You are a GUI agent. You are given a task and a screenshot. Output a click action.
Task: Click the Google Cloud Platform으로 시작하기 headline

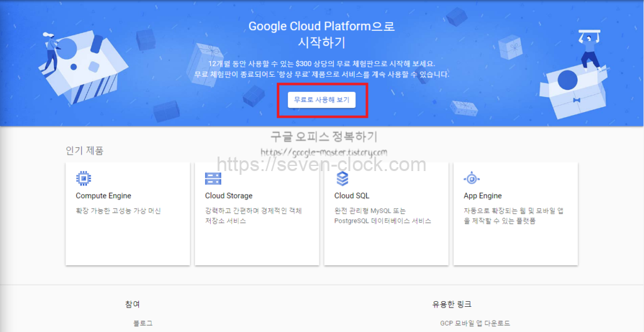(x=321, y=35)
